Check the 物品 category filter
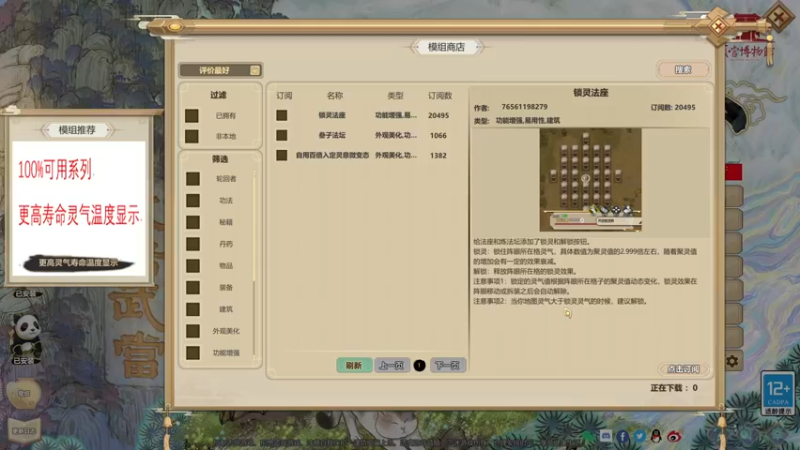Viewport: 800px width, 450px height. click(193, 266)
